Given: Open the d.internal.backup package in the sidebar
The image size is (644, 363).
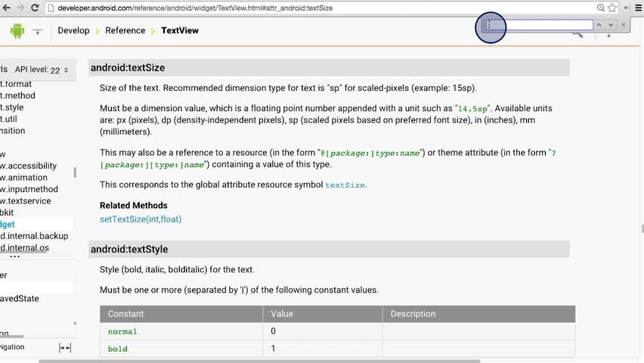Looking at the screenshot, I should coord(34,236).
